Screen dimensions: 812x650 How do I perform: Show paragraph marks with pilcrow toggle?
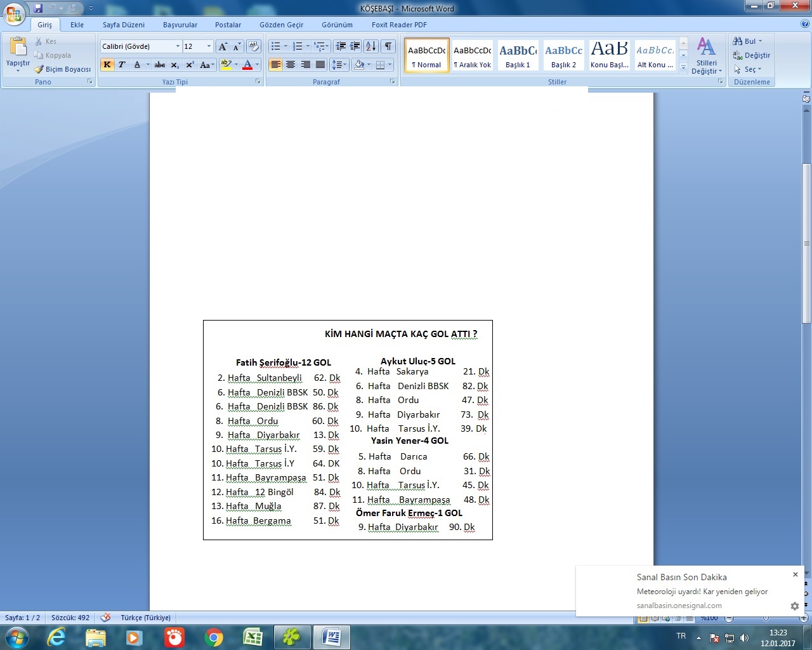388,46
